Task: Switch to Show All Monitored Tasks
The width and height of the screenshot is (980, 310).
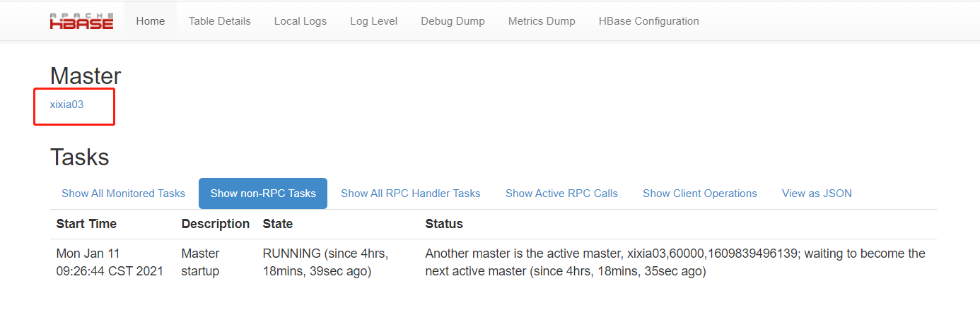Action: tap(123, 193)
